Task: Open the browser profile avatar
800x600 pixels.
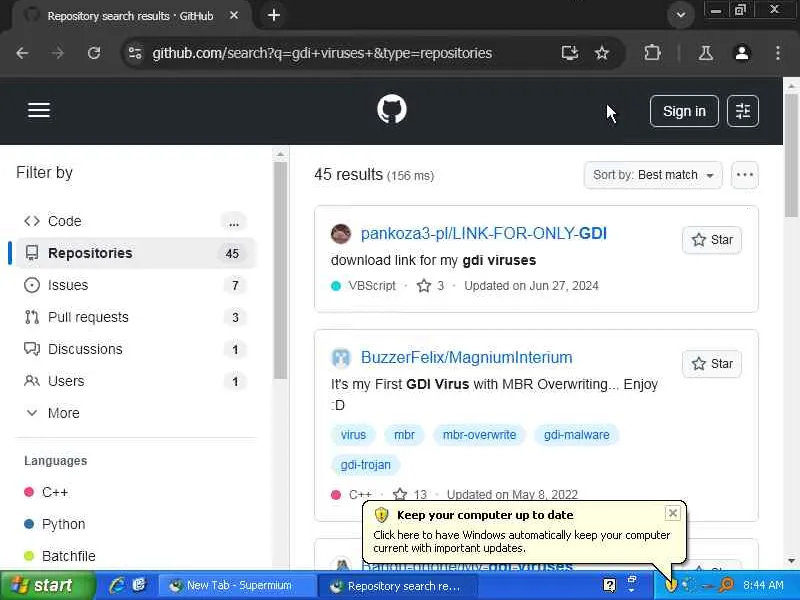Action: point(742,53)
